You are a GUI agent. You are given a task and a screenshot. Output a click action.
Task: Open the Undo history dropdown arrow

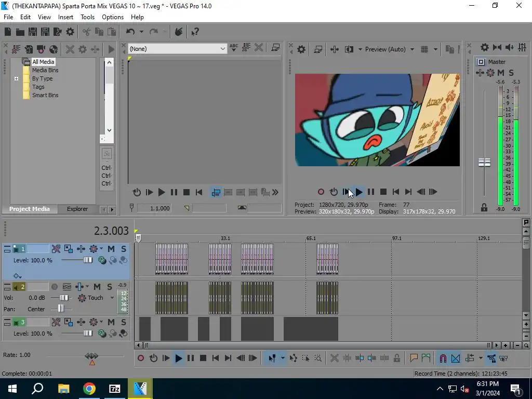point(141,32)
